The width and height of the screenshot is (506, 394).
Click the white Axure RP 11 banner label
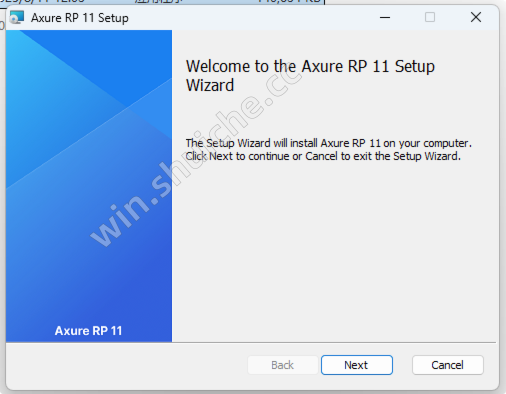tap(88, 331)
